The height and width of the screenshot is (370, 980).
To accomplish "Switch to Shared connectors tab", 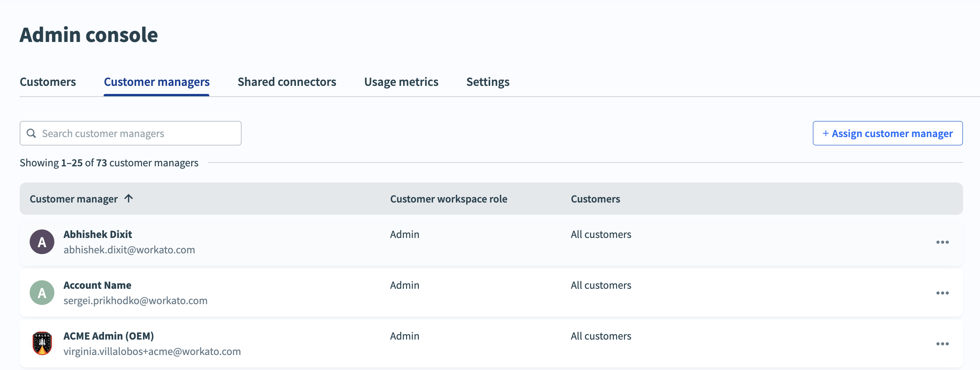I will pos(287,82).
